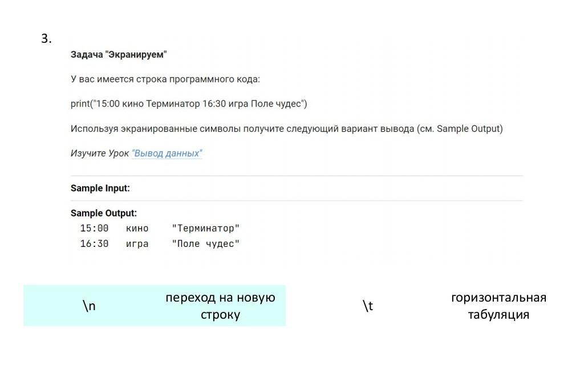Click the word "игра" in sample output
The width and height of the screenshot is (588, 374).
[x=137, y=244]
